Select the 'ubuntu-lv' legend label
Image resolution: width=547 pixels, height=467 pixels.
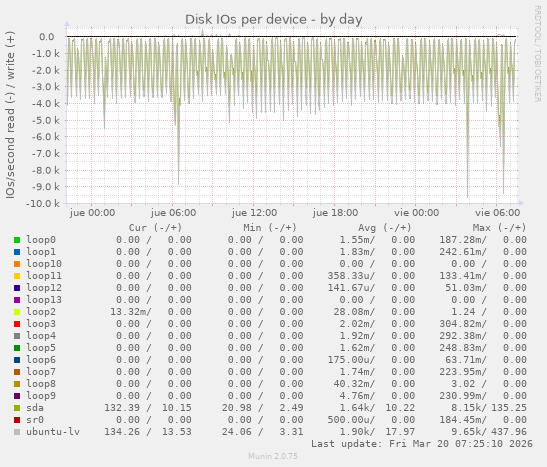point(53,432)
